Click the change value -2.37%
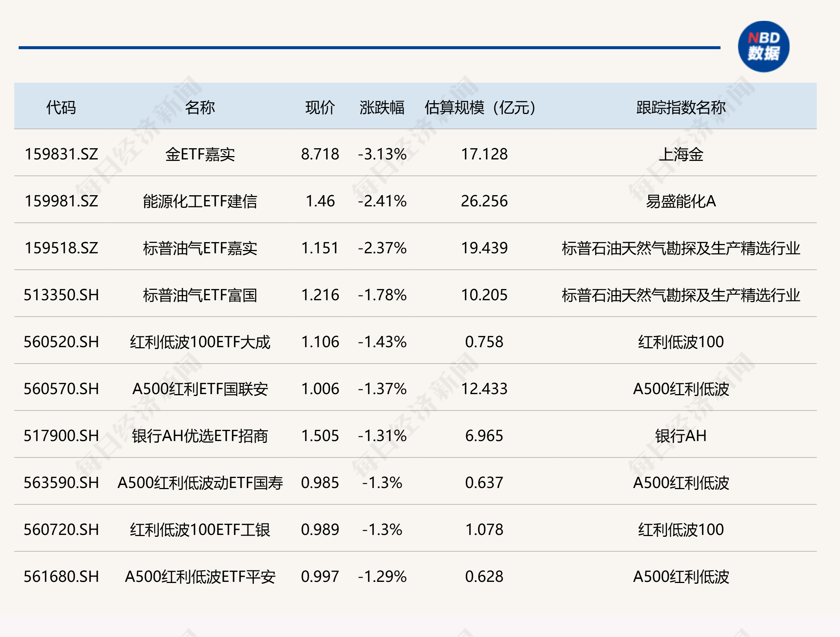840x637 pixels. [382, 248]
